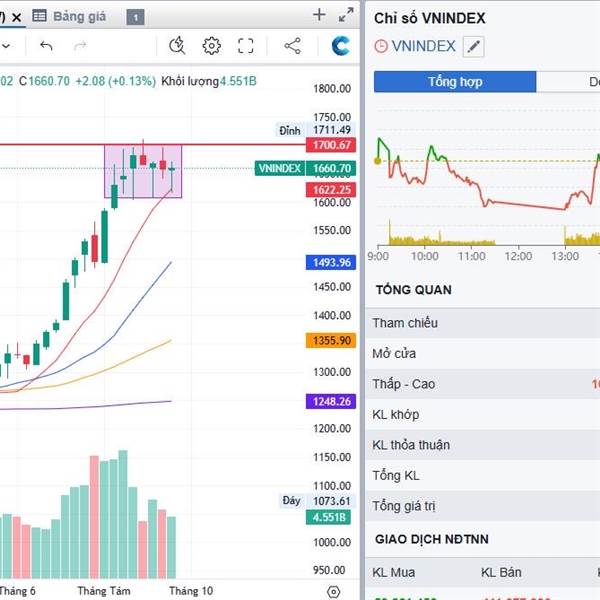
Task: Add a new tab with plus icon
Action: [319, 14]
